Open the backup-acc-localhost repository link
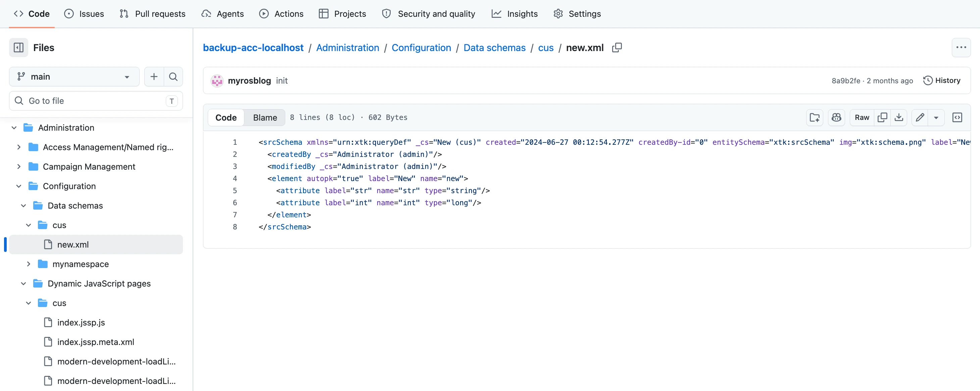This screenshot has height=391, width=980. [253, 48]
